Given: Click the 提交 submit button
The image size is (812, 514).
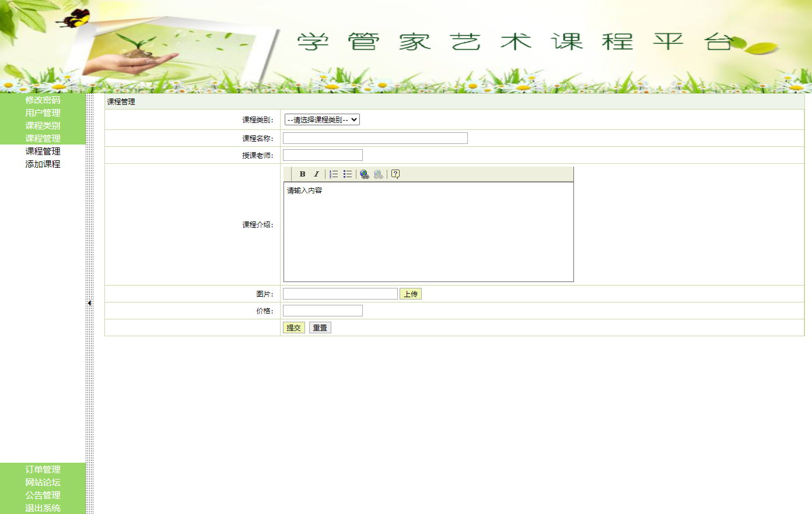Looking at the screenshot, I should point(293,327).
